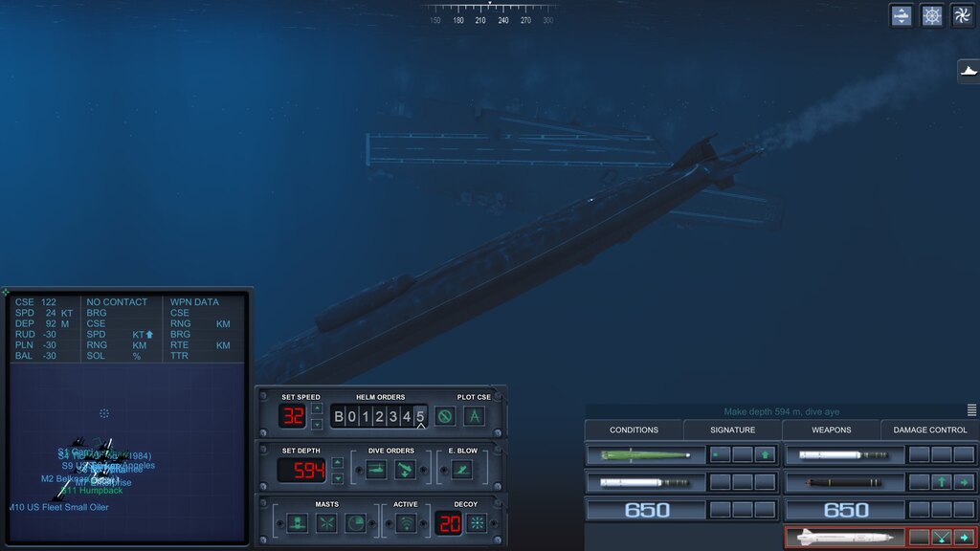The width and height of the screenshot is (980, 551).
Task: Lower set depth value with down arrow
Action: click(338, 478)
